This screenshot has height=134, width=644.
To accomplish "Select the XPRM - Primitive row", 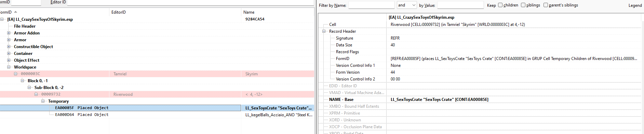I will 480,113.
